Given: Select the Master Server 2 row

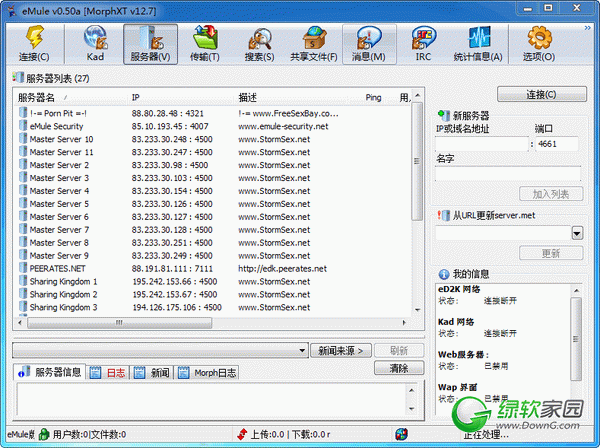Looking at the screenshot, I should (x=212, y=165).
